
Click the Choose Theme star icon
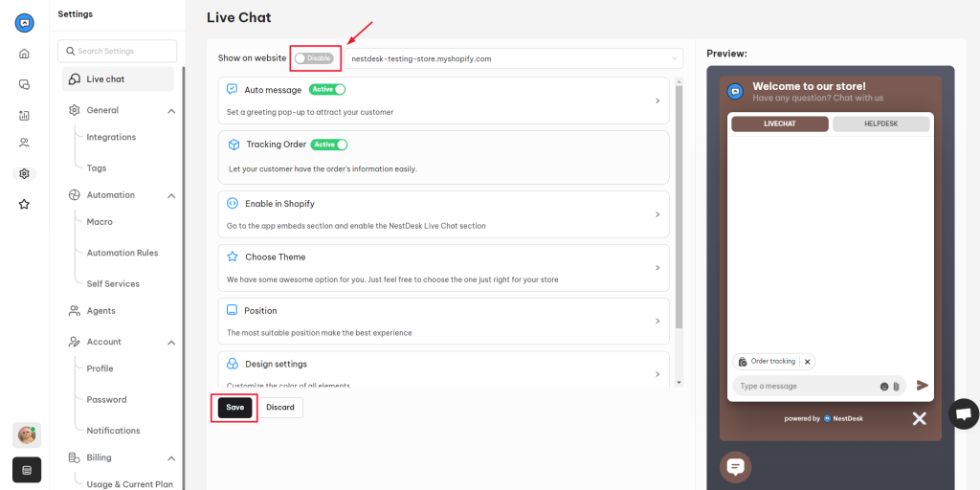(x=232, y=256)
